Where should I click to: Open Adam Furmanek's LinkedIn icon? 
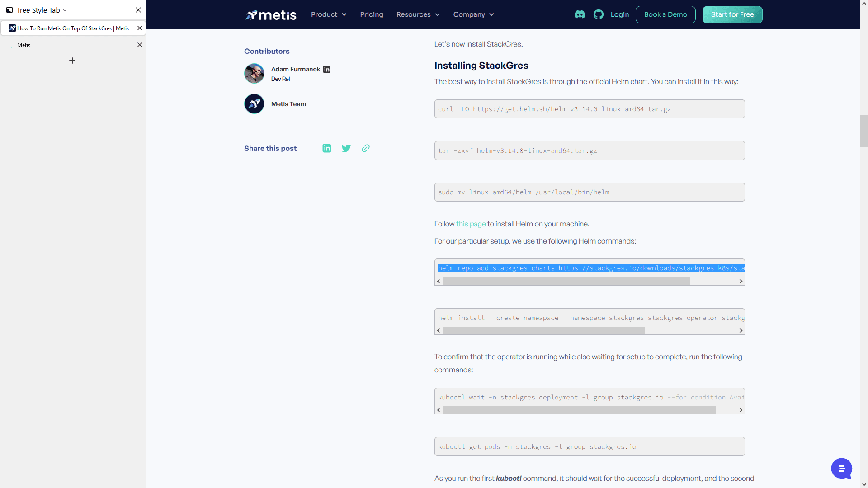click(x=327, y=69)
